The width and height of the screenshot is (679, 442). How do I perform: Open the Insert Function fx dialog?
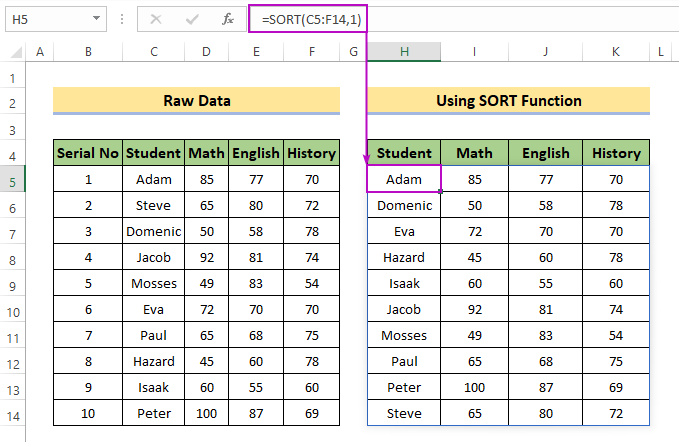coord(228,19)
